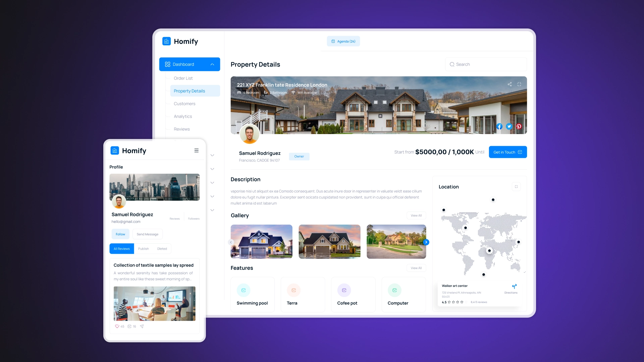This screenshot has height=362, width=644.
Task: Click the Agenda (24) calendar button
Action: coord(344,41)
